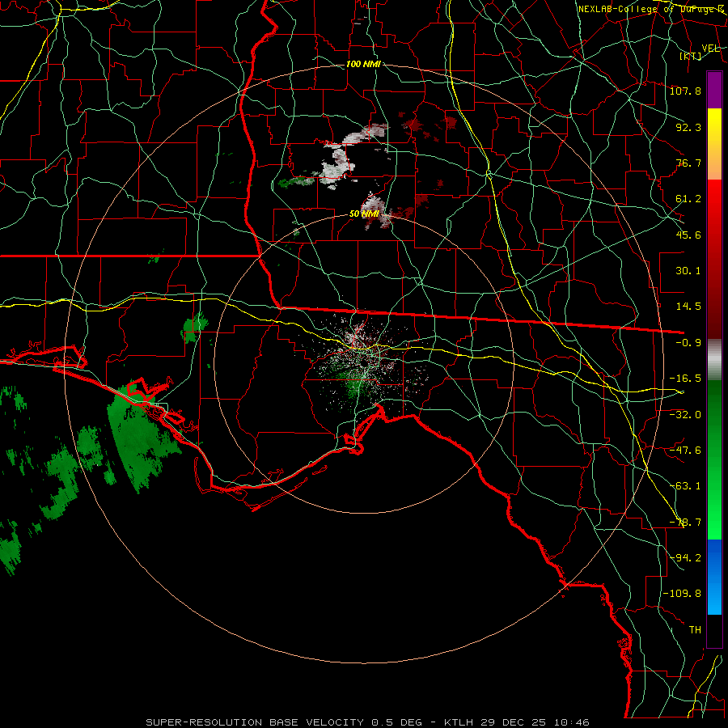Click the 14.5 value on velocity scale
728x728 pixels.
(688, 307)
